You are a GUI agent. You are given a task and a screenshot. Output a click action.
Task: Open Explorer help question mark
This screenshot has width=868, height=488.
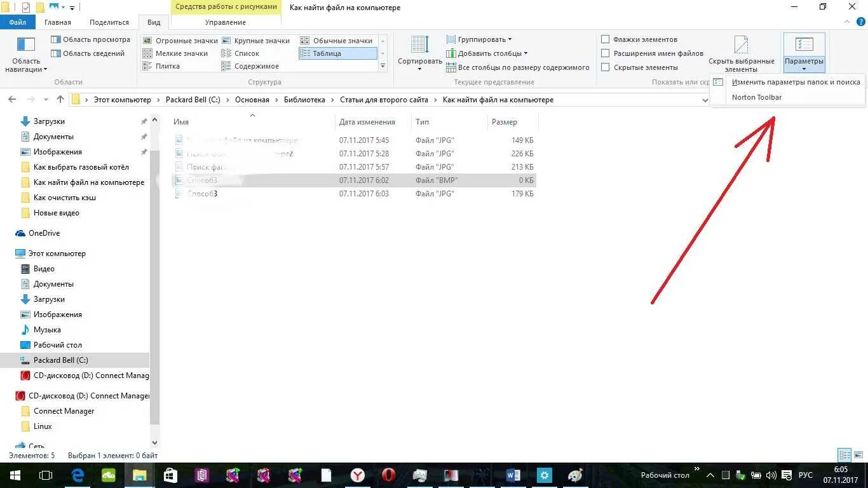tap(861, 22)
